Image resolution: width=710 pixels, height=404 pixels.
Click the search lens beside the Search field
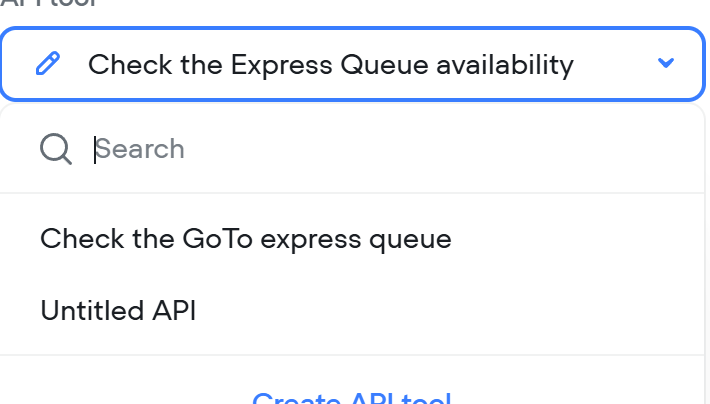coord(56,149)
